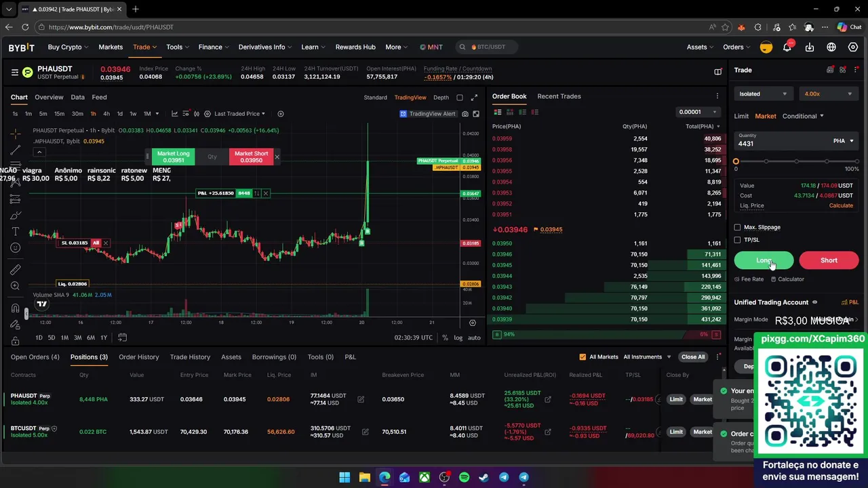Switch to the Order History tab
The height and width of the screenshot is (488, 868).
(x=138, y=357)
